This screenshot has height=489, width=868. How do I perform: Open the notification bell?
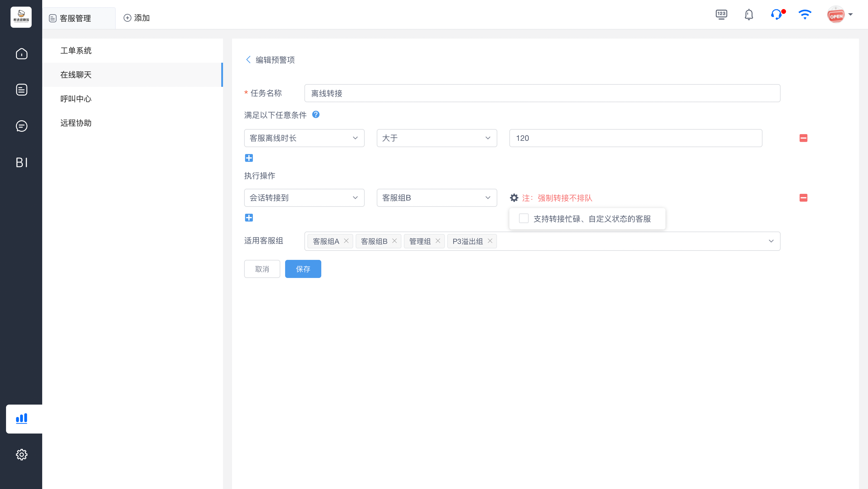749,15
